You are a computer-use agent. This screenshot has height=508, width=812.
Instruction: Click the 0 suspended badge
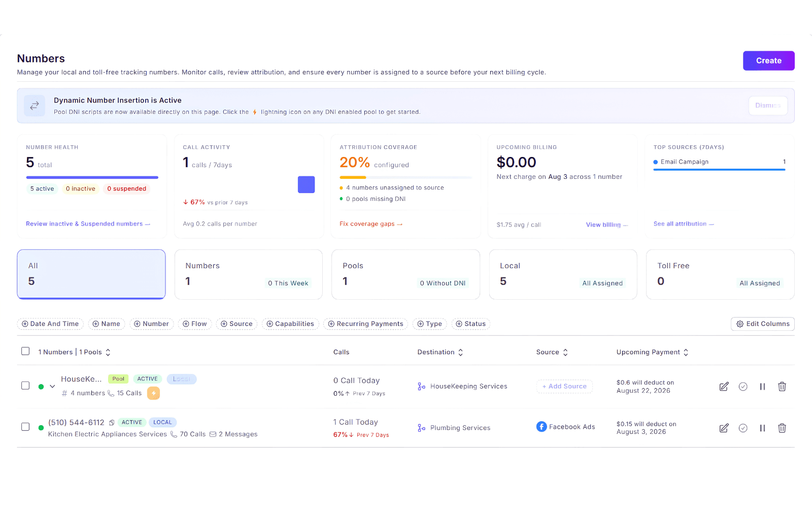(126, 189)
